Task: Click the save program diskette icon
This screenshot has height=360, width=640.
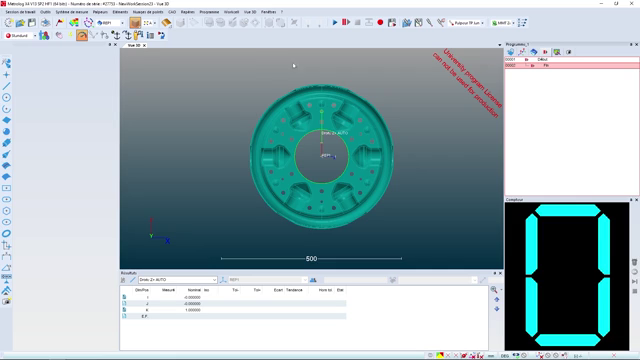Action: pyautogui.click(x=392, y=22)
